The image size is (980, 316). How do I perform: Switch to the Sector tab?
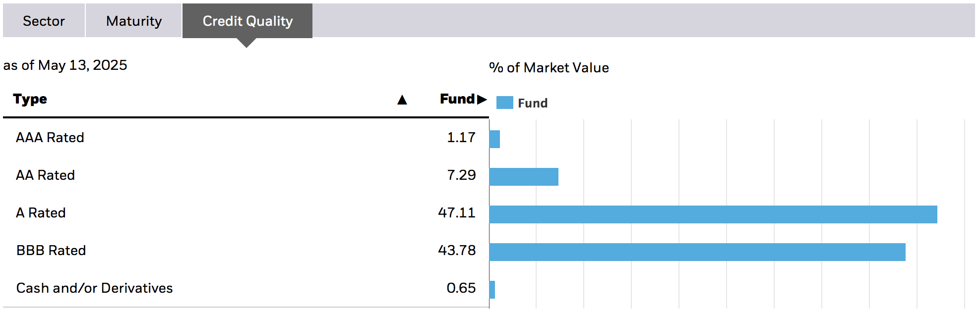click(x=43, y=21)
